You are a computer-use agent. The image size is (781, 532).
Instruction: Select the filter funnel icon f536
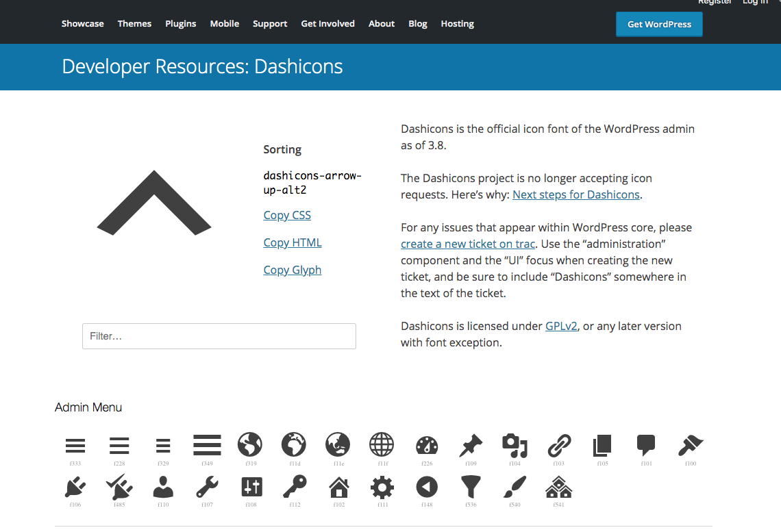click(x=471, y=487)
